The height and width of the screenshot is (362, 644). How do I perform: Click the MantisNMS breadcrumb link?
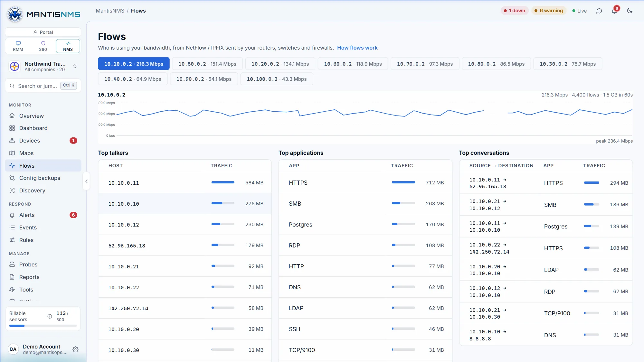point(110,11)
